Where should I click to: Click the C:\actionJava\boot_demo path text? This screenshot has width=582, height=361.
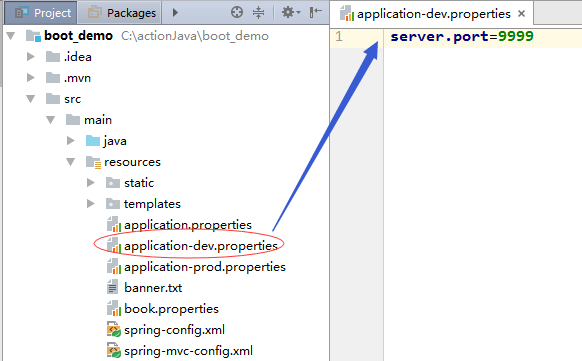pyautogui.click(x=195, y=36)
